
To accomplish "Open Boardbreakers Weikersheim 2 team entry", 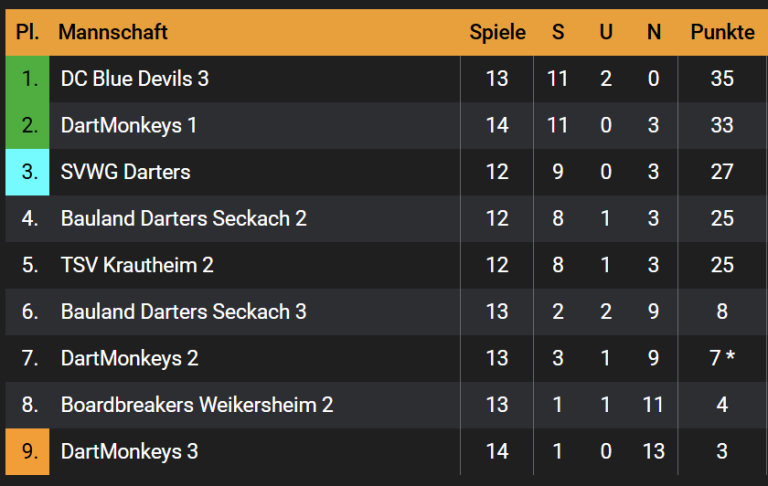I will (196, 405).
